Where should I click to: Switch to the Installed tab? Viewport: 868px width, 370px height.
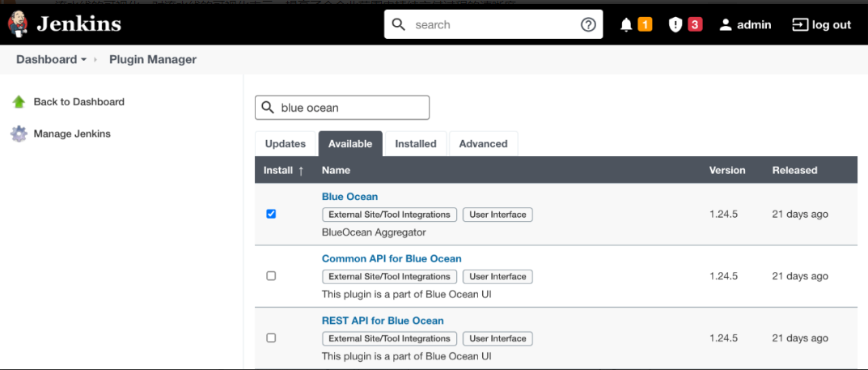pyautogui.click(x=416, y=144)
